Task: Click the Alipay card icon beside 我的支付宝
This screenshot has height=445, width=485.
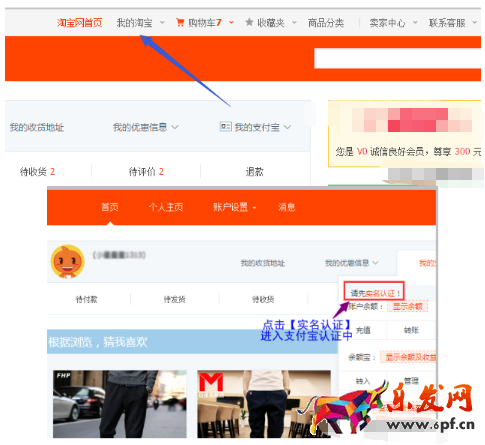Action: tap(226, 127)
